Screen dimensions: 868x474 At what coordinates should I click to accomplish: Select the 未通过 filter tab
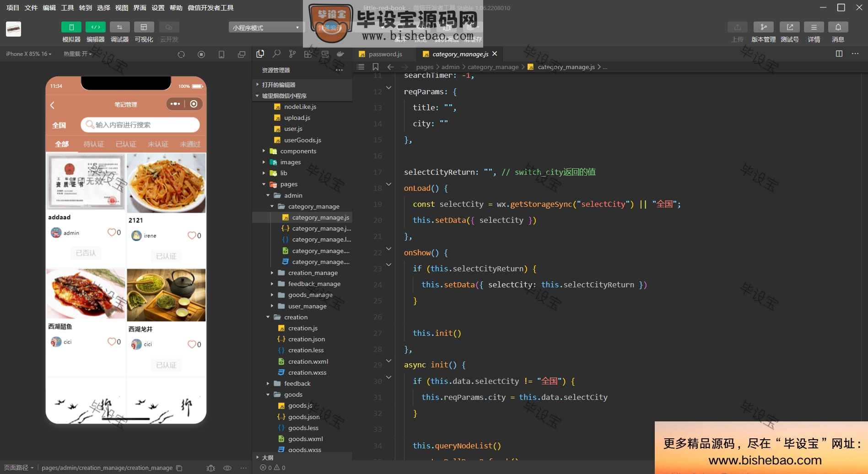coord(190,144)
